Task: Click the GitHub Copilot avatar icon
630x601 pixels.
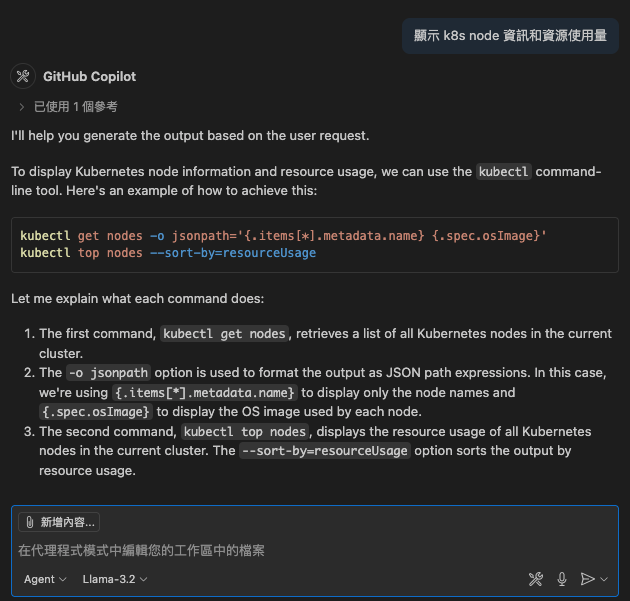Action: (22, 76)
